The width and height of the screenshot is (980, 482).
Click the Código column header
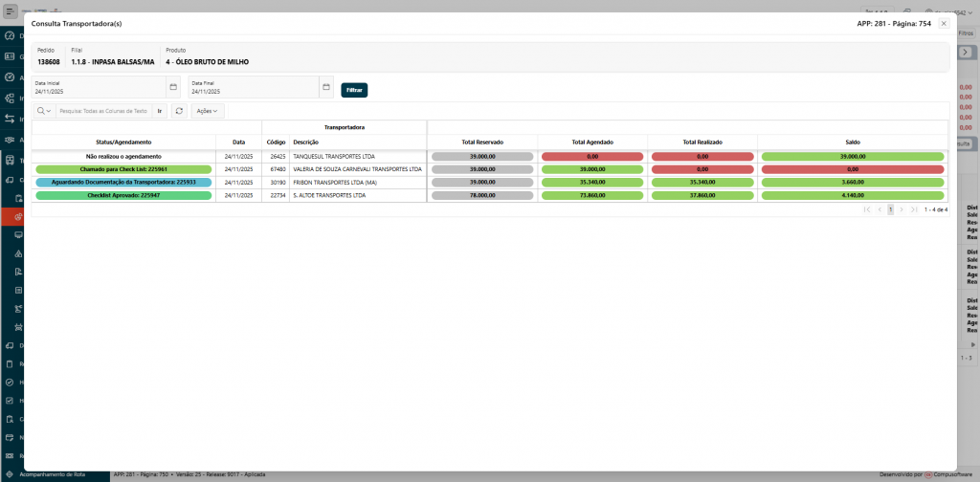click(276, 142)
